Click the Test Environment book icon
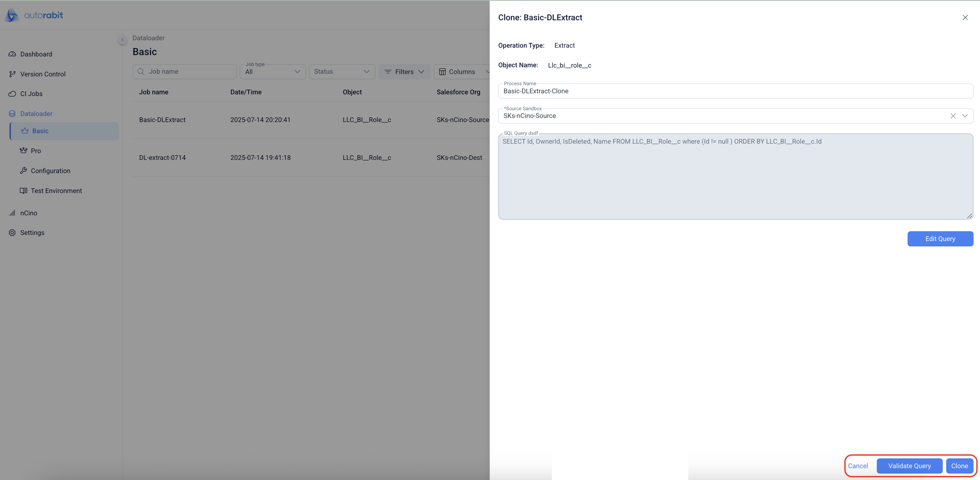 click(x=24, y=191)
